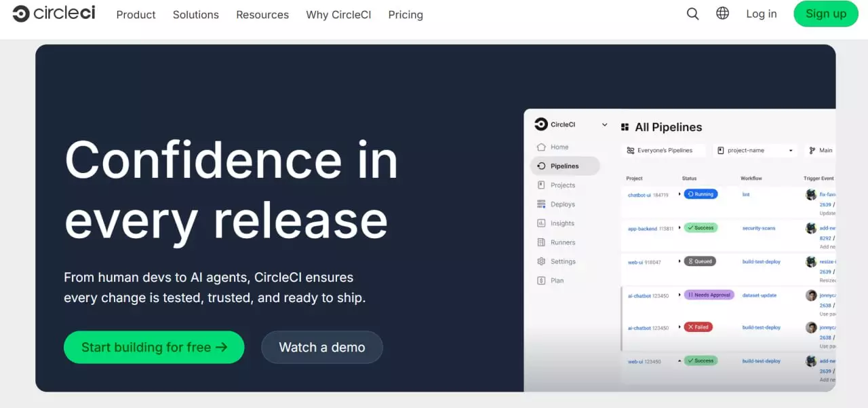
Task: Click the Pipelines icon in the sidebar
Action: (x=542, y=166)
